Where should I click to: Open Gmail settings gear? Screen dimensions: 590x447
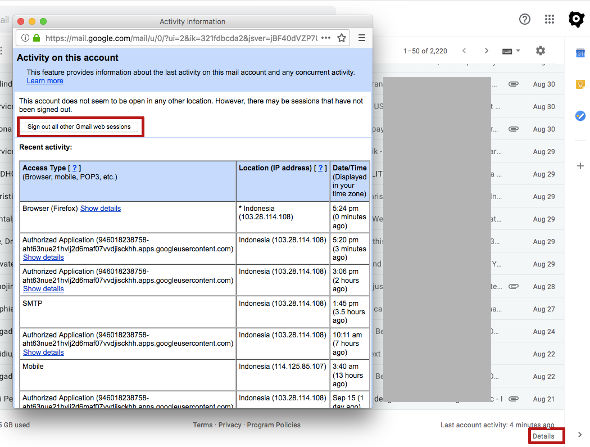pyautogui.click(x=540, y=50)
